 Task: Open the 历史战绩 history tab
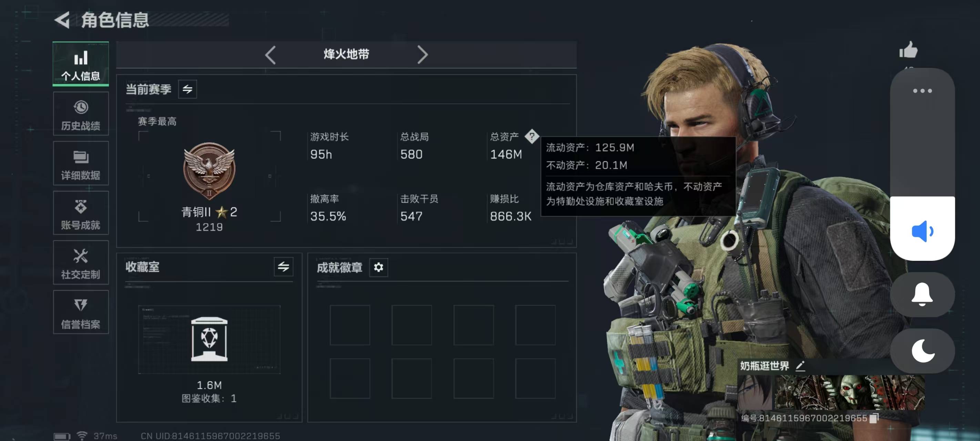click(x=81, y=114)
